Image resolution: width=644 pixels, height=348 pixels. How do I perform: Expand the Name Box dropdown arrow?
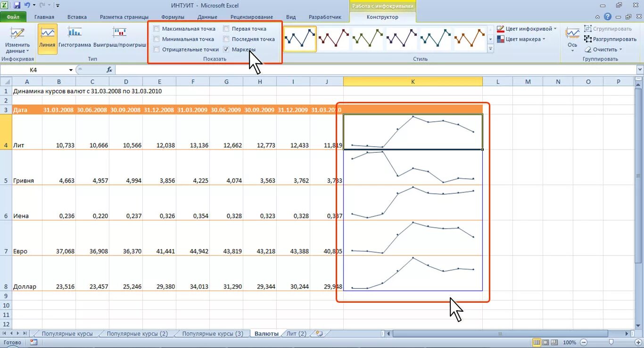click(71, 70)
